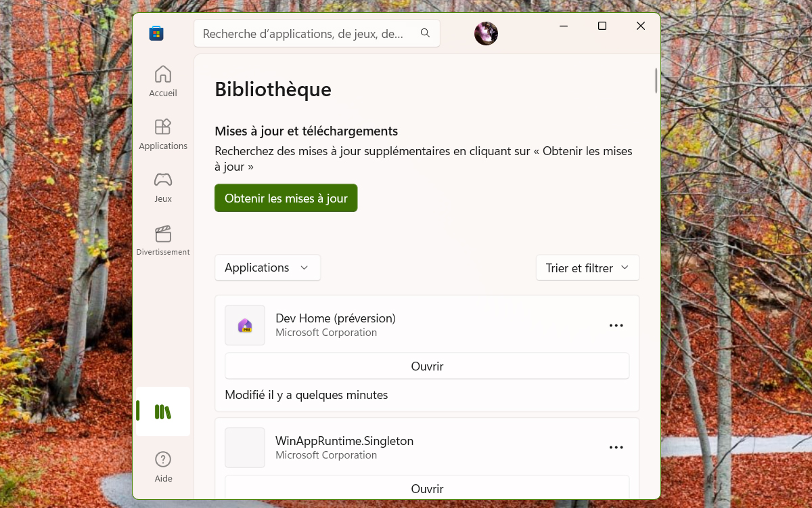Click the vertical scrollbar of the library
This screenshot has width=812, height=508.
[x=656, y=81]
